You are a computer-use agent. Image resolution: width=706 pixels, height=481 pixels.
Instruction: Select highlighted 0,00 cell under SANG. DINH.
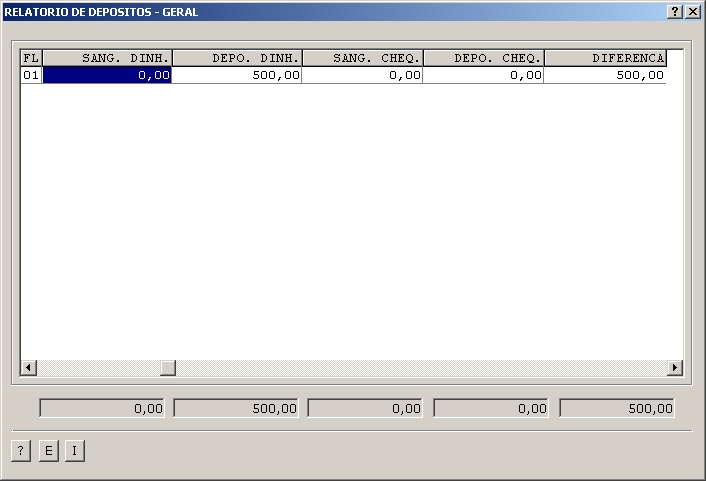tap(107, 75)
